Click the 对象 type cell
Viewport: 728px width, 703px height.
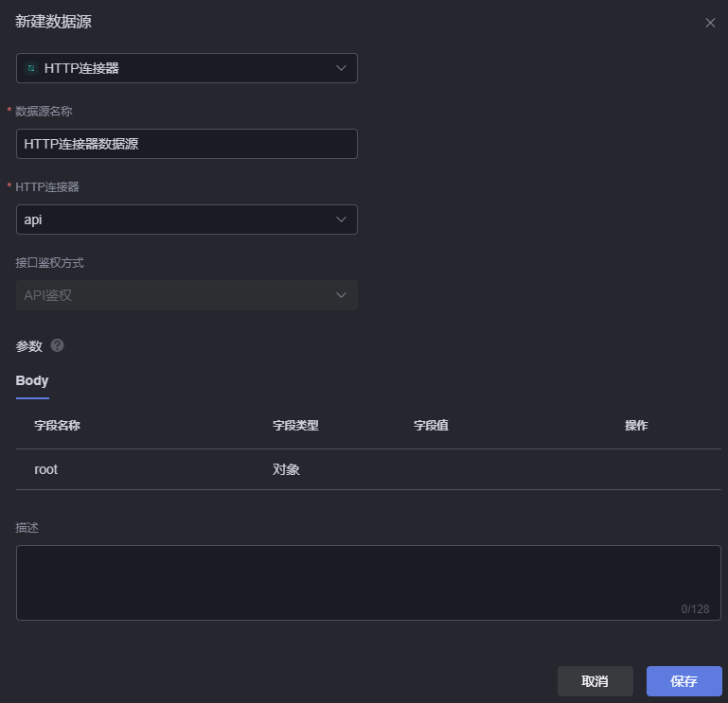286,469
